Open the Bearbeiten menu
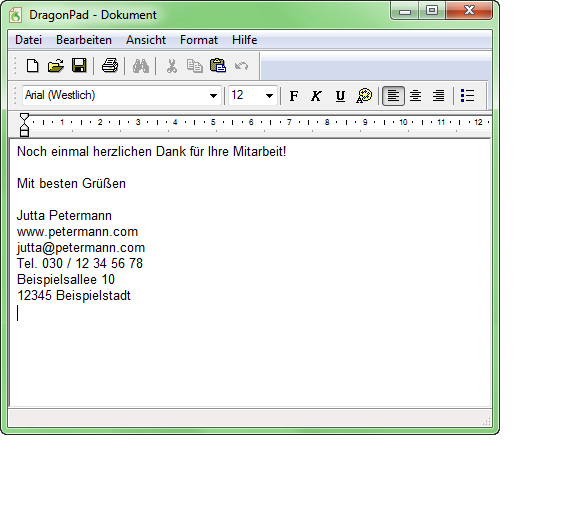 (x=84, y=40)
